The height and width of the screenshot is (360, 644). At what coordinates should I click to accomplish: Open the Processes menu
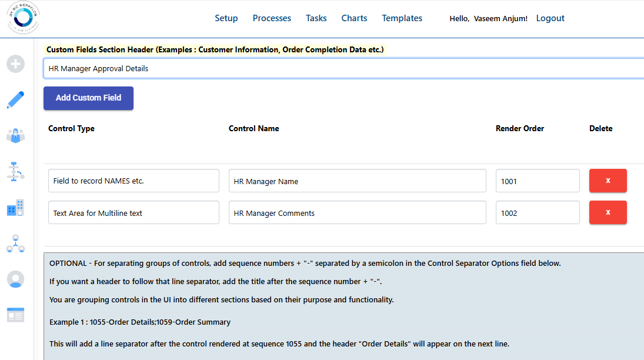272,18
